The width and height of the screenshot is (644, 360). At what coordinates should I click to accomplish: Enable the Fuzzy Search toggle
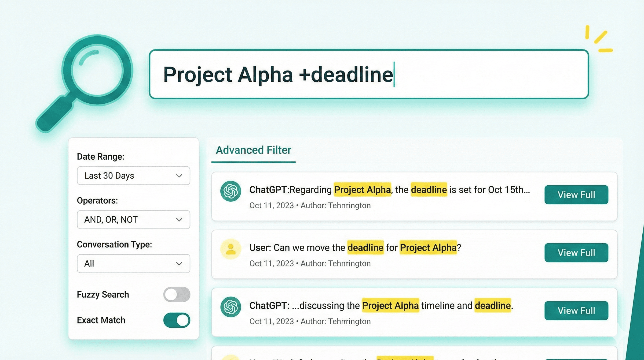176,295
